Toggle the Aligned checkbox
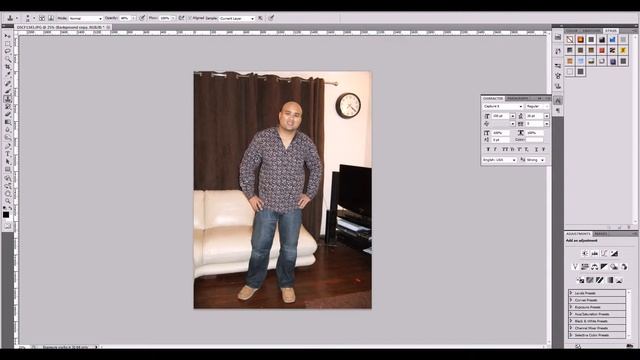 [x=190, y=18]
